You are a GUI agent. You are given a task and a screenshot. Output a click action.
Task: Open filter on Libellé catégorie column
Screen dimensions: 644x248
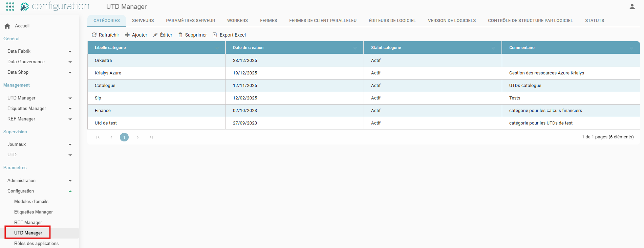coord(217,48)
